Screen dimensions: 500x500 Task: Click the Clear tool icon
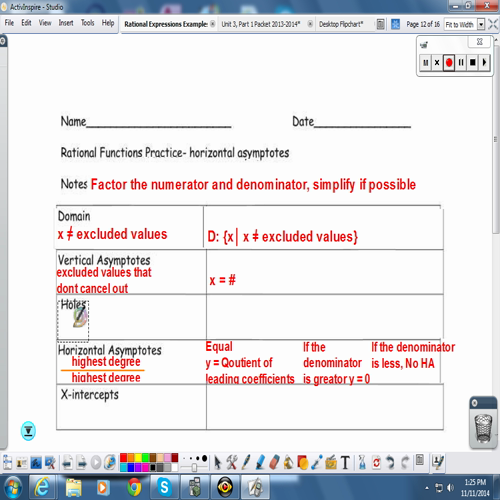pos(362,463)
